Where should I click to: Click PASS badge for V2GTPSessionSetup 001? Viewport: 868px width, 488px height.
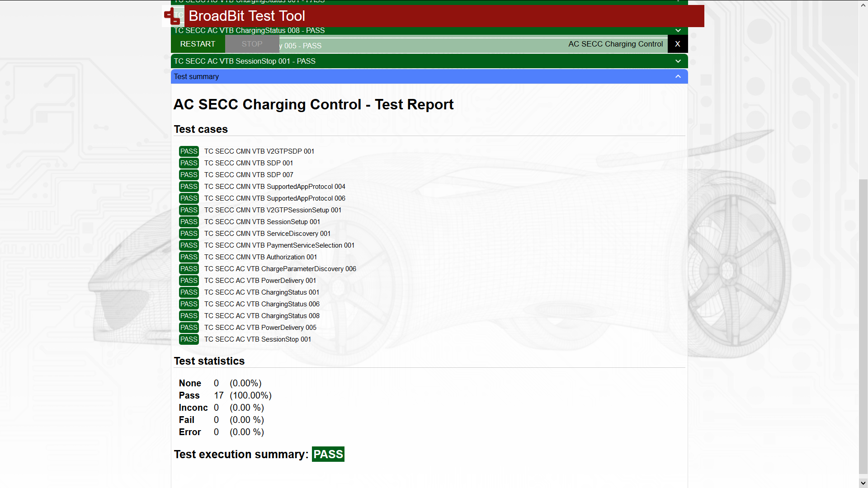[189, 210]
